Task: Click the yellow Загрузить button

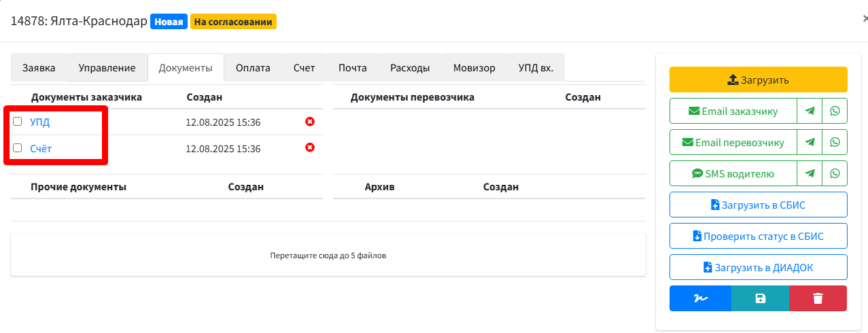Action: [x=758, y=80]
